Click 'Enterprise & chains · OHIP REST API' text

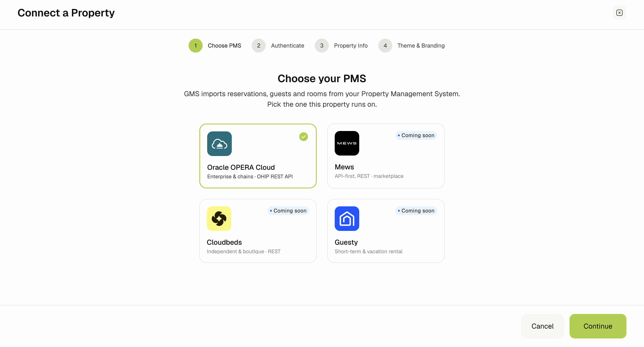click(x=250, y=177)
